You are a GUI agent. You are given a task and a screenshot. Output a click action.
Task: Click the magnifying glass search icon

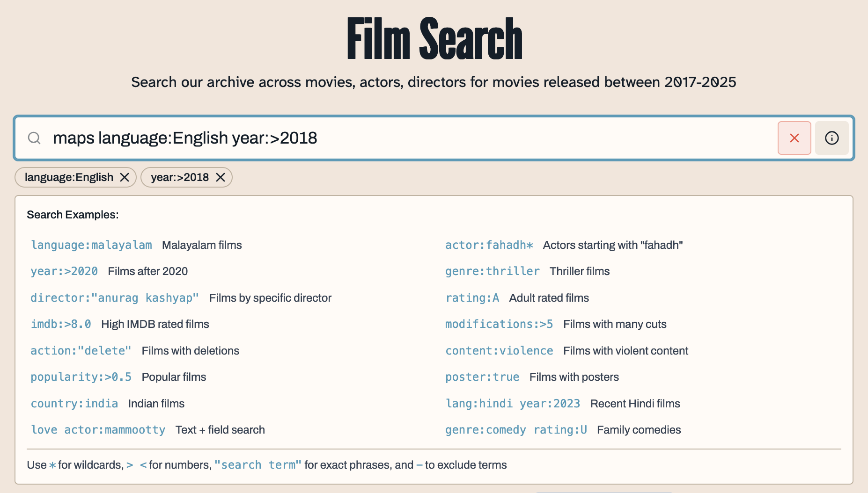click(34, 138)
